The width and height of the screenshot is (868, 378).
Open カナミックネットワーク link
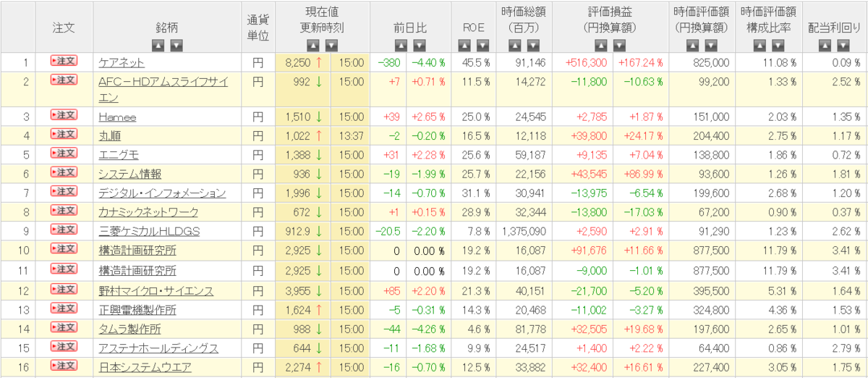148,212
